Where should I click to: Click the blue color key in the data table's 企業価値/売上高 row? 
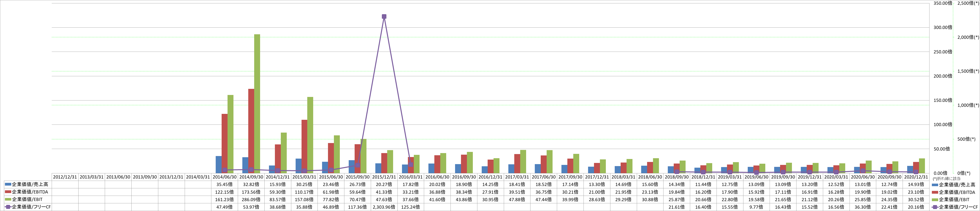click(8, 184)
